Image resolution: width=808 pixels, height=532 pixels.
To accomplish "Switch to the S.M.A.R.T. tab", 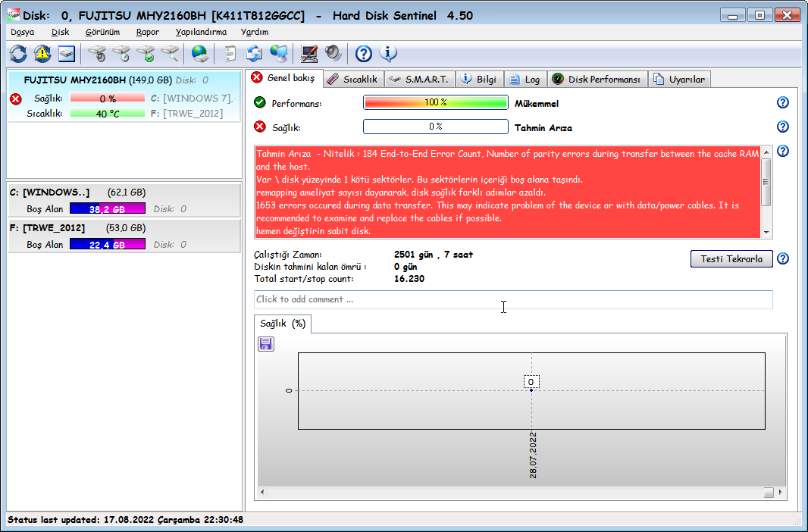I will [419, 80].
